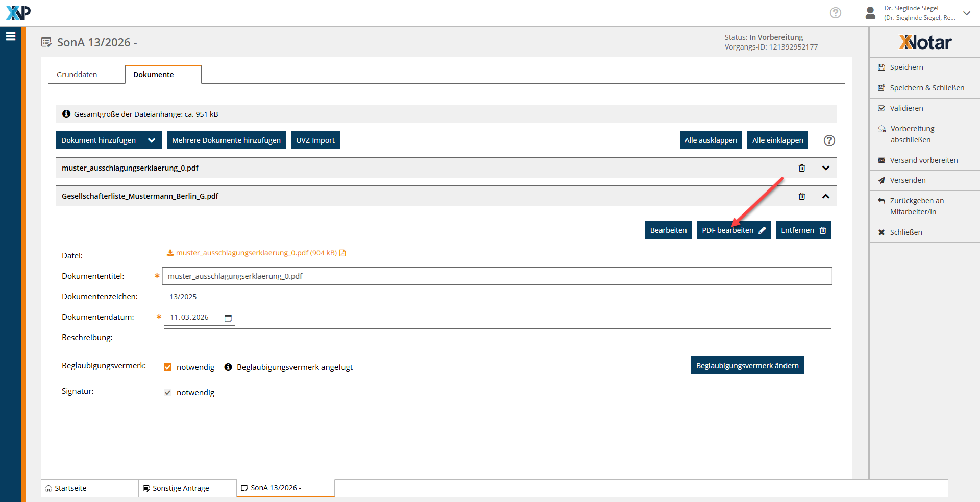The image size is (980, 502).
Task: Toggle Signatur notwendig checkbox
Action: pos(167,393)
